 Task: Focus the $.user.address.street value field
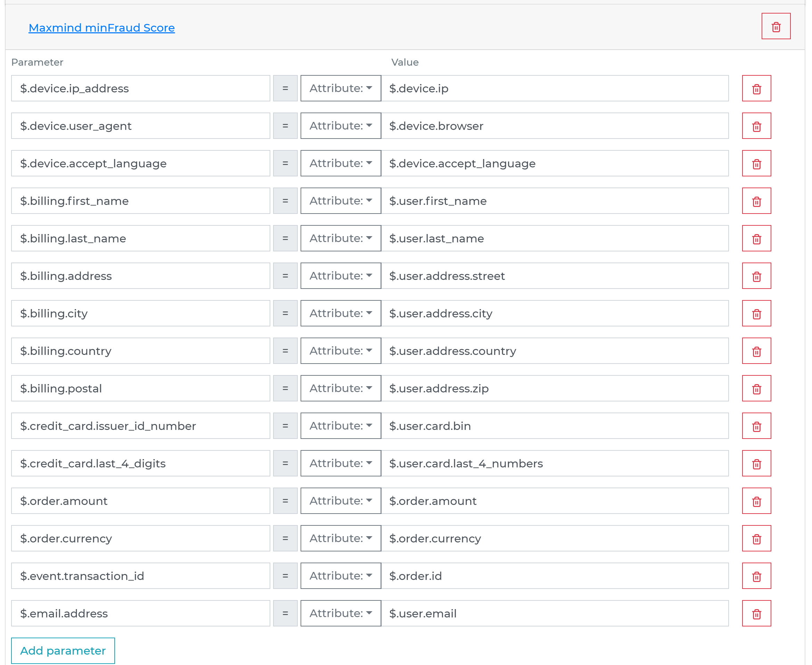(555, 276)
